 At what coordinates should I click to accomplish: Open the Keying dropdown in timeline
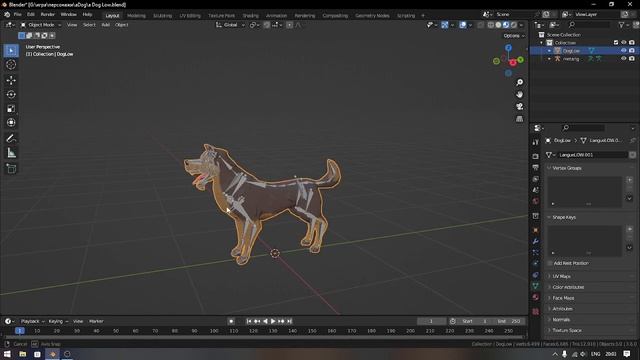click(58, 321)
